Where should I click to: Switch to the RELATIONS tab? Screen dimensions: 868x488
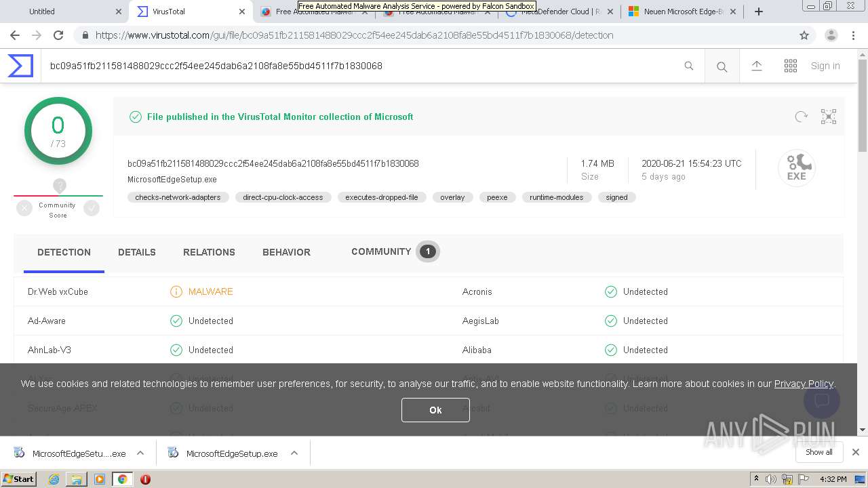point(209,252)
